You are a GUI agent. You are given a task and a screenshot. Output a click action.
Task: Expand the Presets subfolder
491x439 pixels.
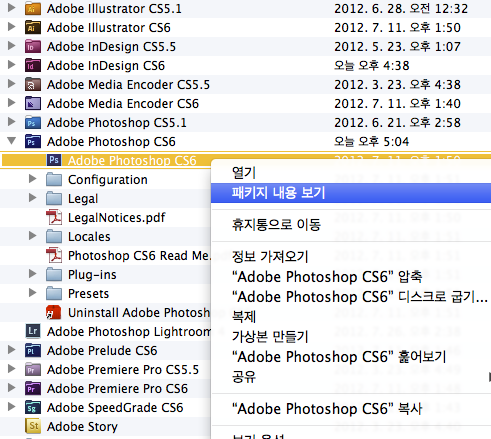click(32, 292)
